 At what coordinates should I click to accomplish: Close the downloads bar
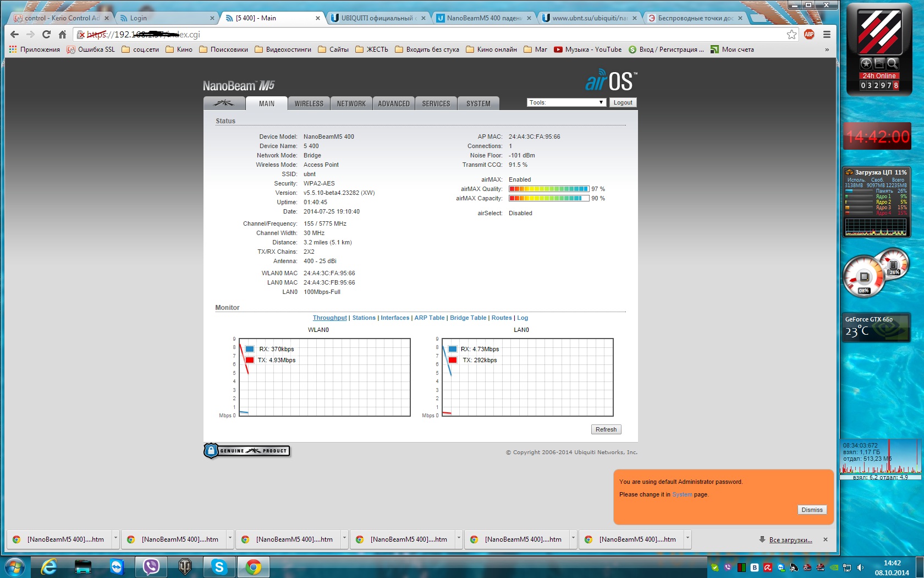tap(826, 539)
